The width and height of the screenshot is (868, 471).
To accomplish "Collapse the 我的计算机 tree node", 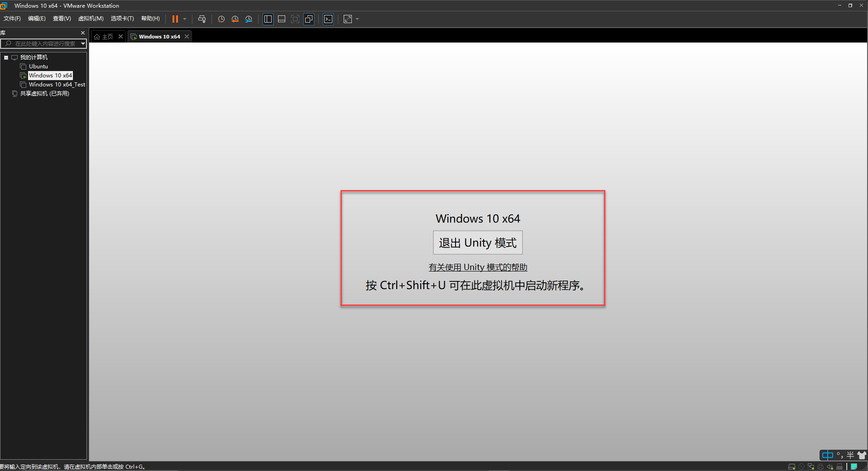I will tap(6, 57).
